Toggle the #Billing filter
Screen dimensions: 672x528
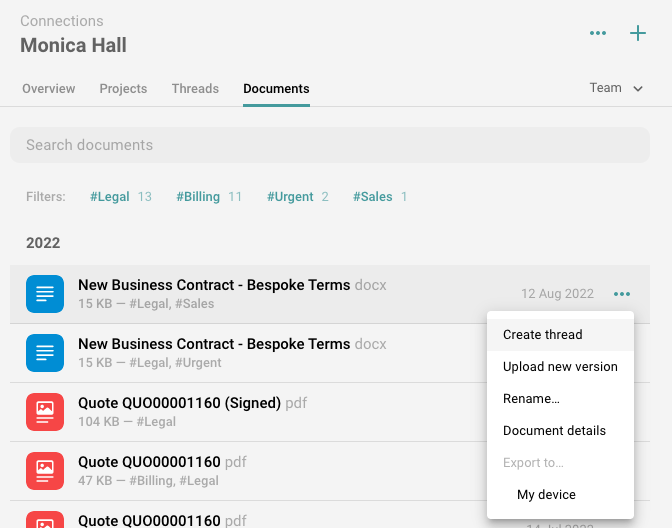point(198,197)
